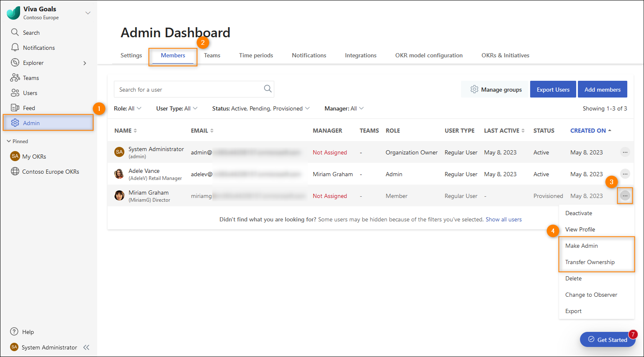Image resolution: width=644 pixels, height=357 pixels.
Task: Open more options for Adele Vance row
Action: (x=625, y=174)
